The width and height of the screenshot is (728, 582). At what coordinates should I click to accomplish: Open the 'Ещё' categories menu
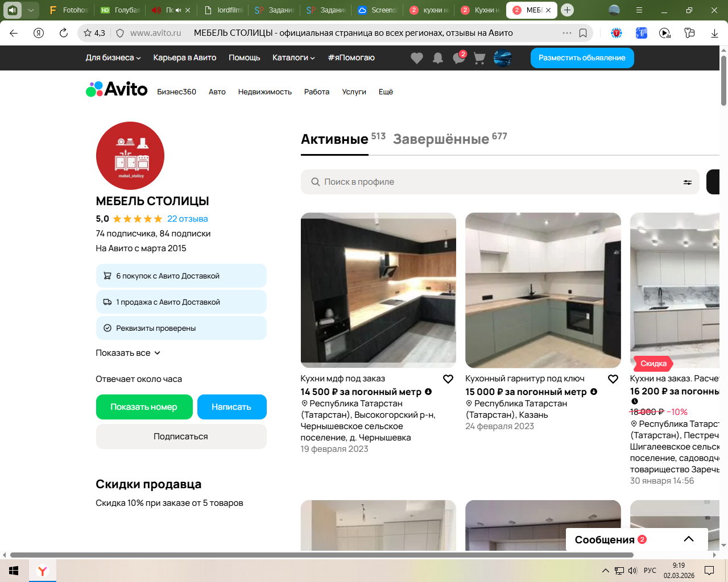[386, 92]
